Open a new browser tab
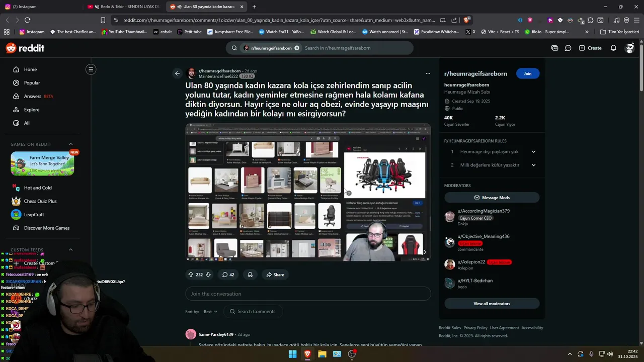The height and width of the screenshot is (362, 644). click(254, 7)
